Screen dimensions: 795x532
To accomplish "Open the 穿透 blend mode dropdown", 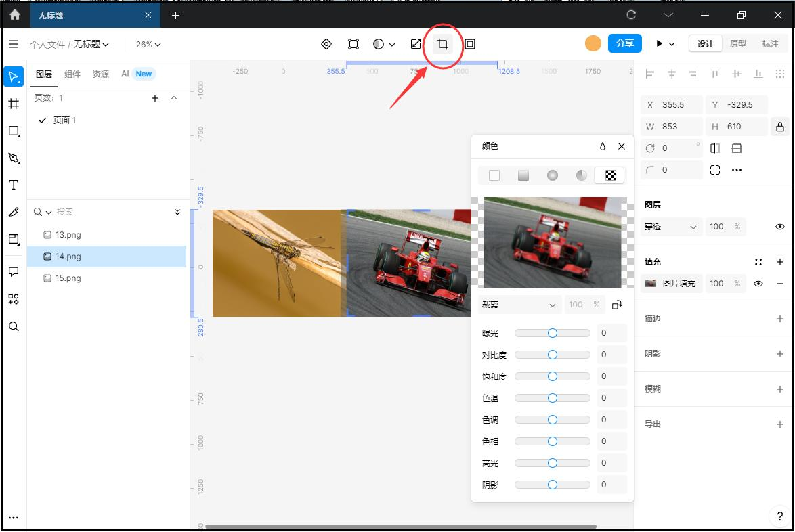I will point(670,227).
